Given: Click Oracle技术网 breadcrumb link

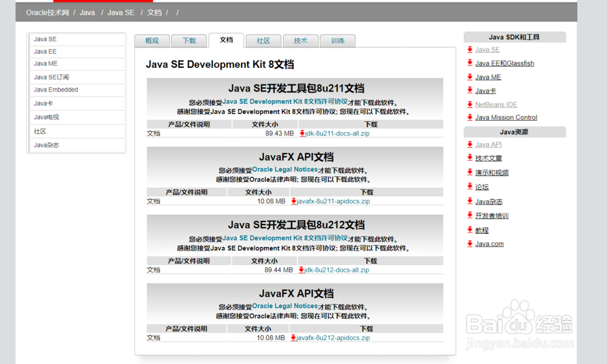Looking at the screenshot, I should coord(47,13).
